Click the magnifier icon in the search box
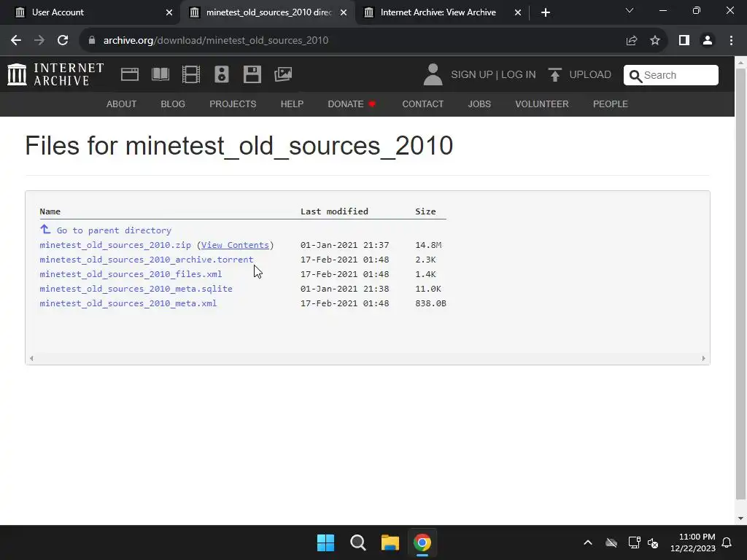747x560 pixels. click(x=635, y=76)
